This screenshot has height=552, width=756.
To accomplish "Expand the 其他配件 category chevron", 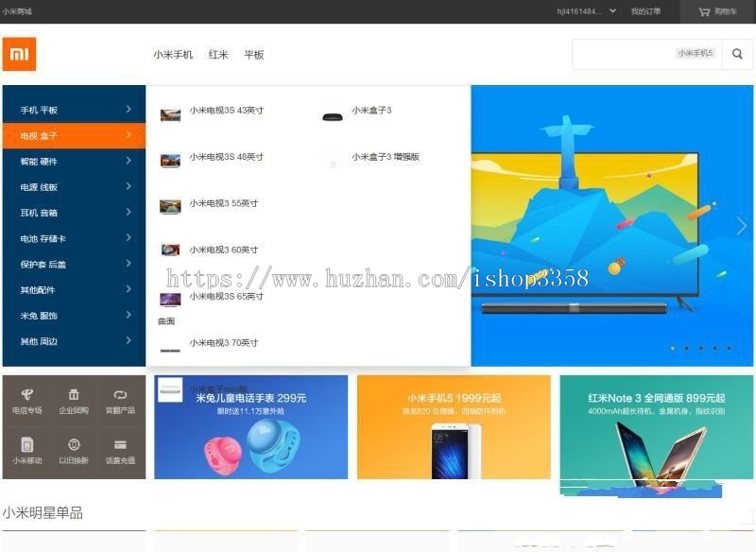I will click(129, 289).
